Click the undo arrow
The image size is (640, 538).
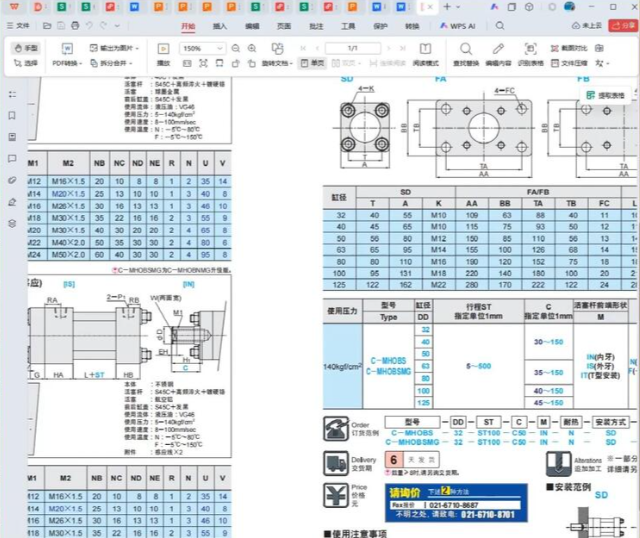pos(89,26)
